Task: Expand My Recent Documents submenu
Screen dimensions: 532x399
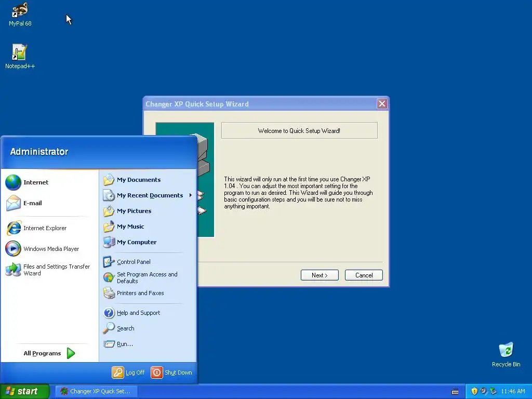Action: pos(148,195)
